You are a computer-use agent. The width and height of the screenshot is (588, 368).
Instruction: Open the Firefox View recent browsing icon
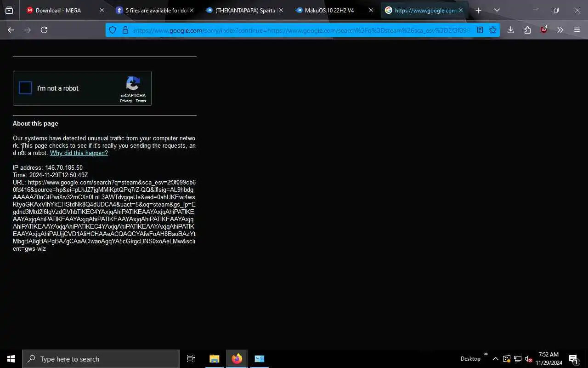click(9, 10)
